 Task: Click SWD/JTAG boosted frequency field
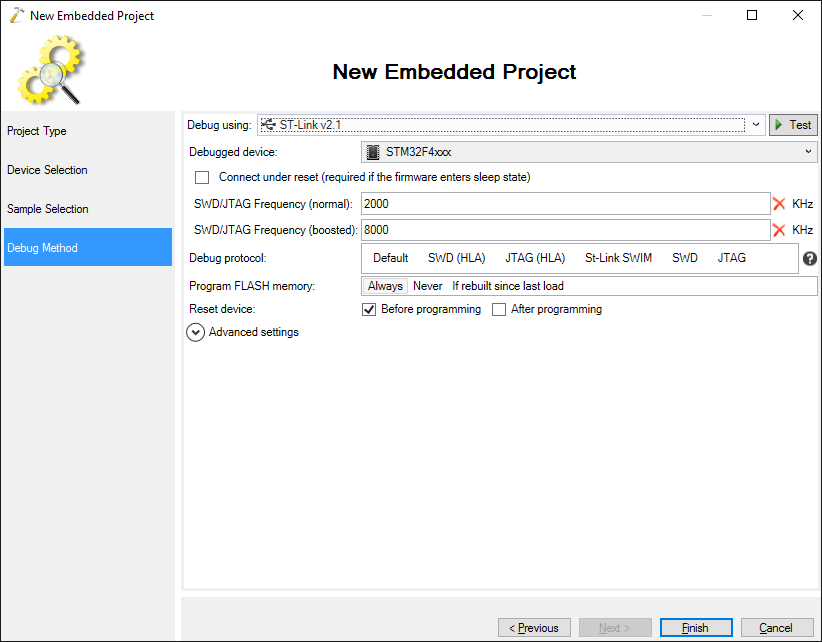566,230
